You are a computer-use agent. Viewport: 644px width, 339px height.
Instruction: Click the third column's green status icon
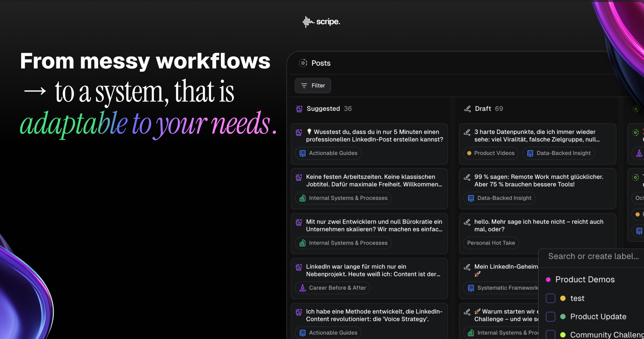636,109
